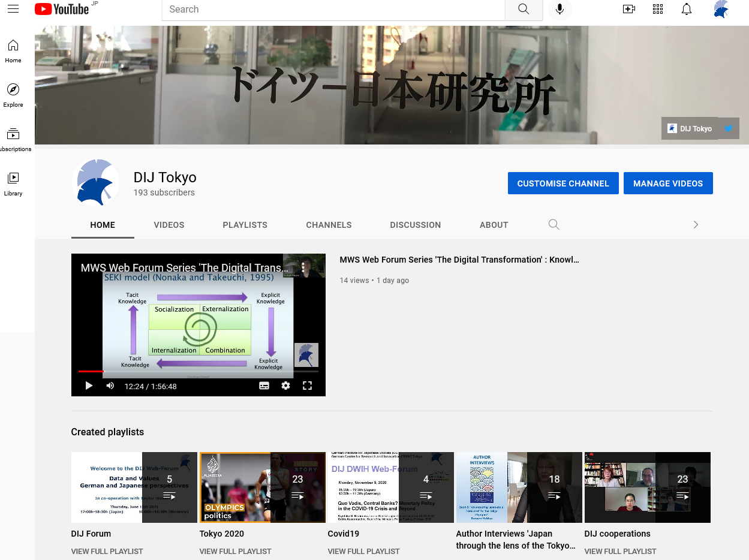
Task: Switch to the Playlists tab
Action: point(245,225)
